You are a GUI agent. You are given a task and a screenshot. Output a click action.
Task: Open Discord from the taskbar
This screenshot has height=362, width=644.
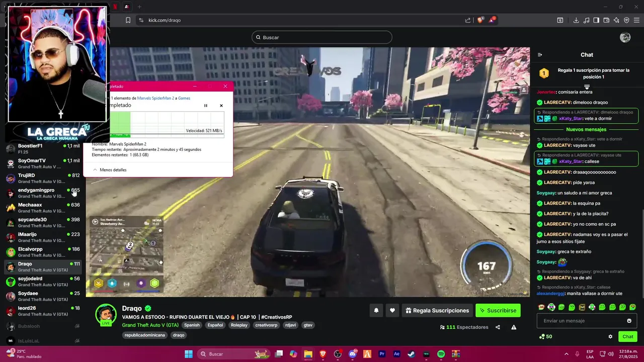pos(352,354)
